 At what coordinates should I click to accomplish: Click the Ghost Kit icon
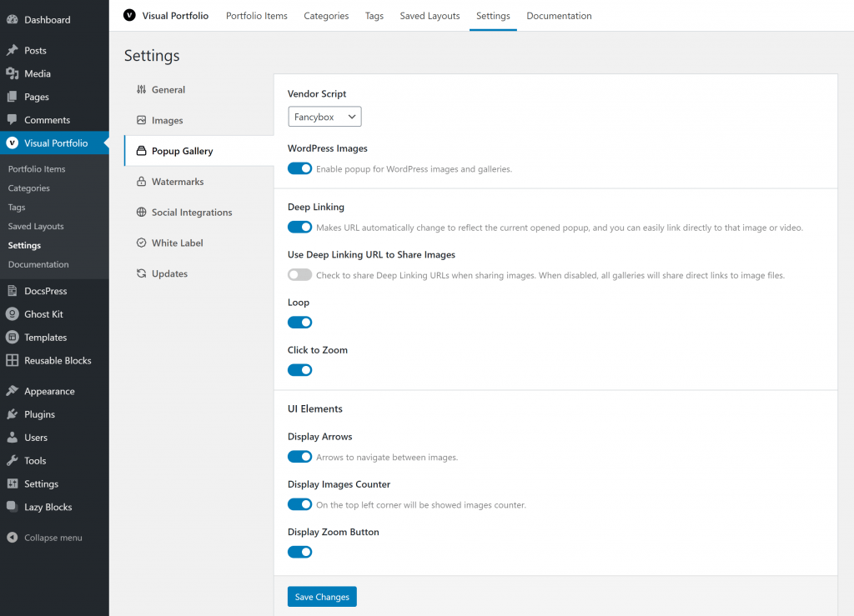(x=12, y=314)
